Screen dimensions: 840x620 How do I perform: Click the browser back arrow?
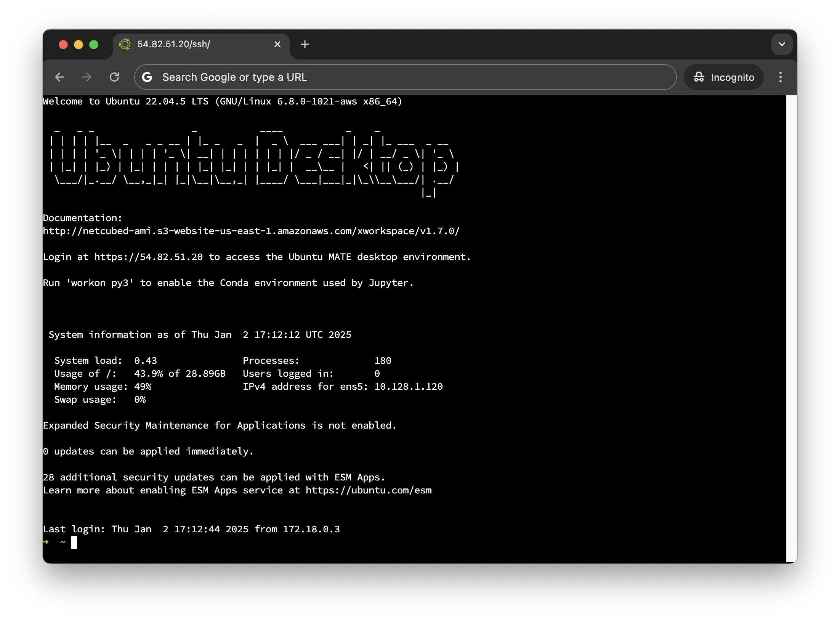tap(59, 77)
